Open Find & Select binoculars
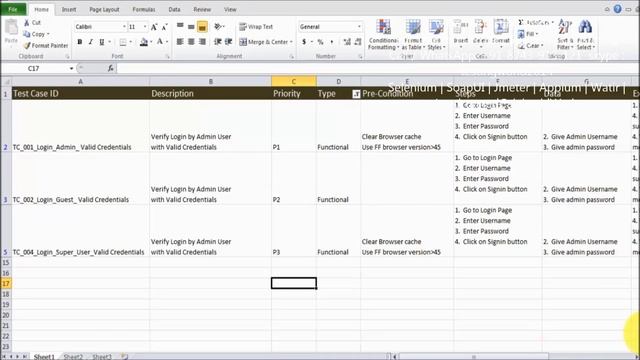The image size is (640, 360). coord(585,35)
